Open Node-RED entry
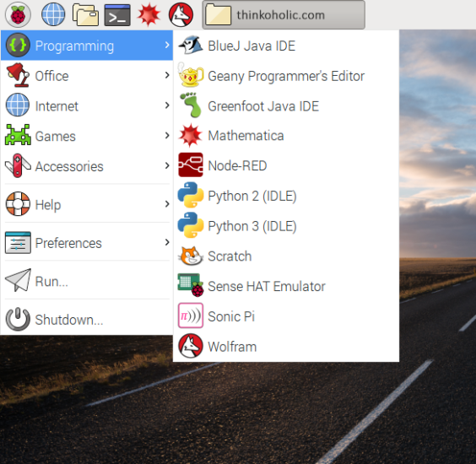This screenshot has height=464, width=476. pyautogui.click(x=286, y=165)
